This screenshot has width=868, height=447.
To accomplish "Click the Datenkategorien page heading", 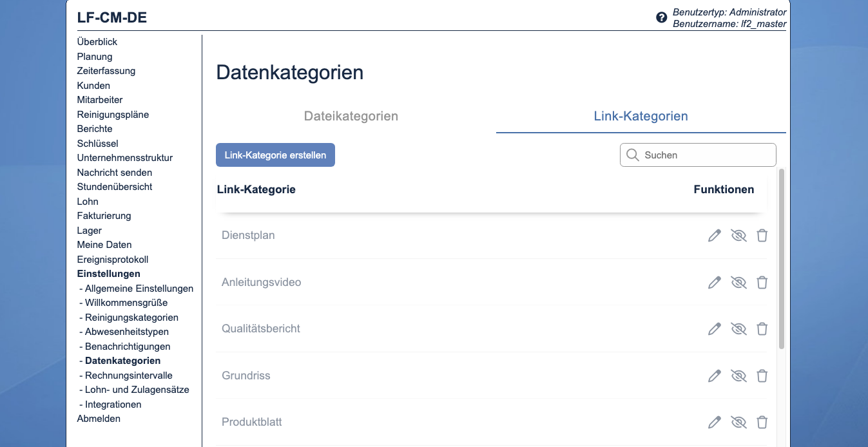I will point(290,72).
